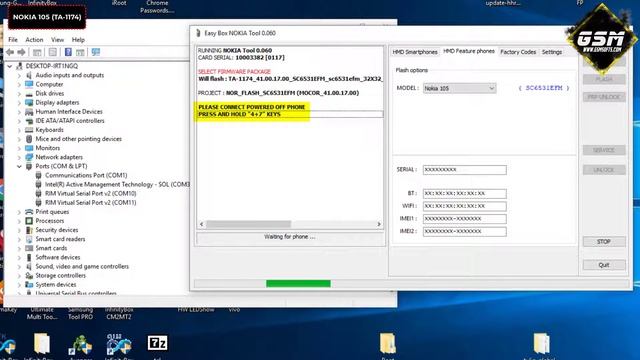The height and width of the screenshot is (360, 640).
Task: Click the Properties sheet icon in Device Manager toolbar
Action: click(53, 52)
